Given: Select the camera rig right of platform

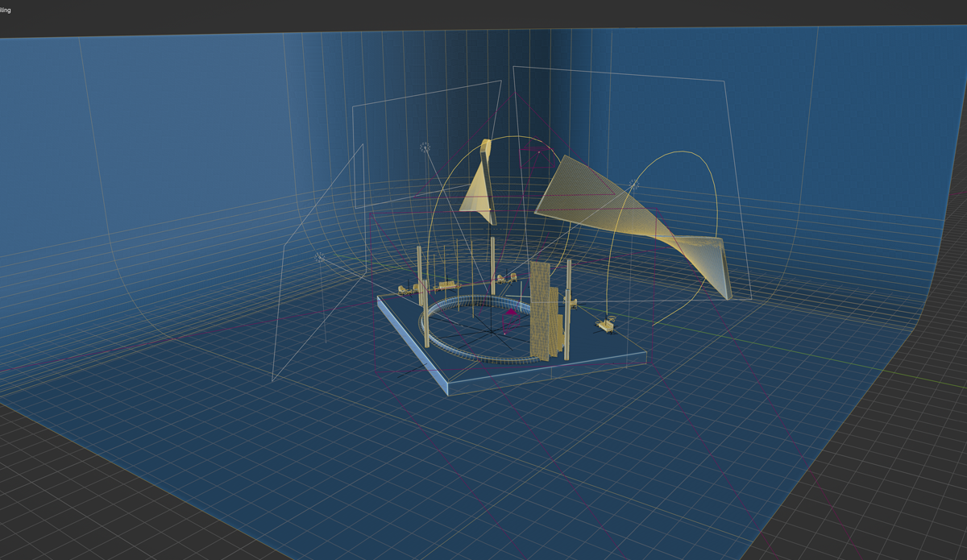Looking at the screenshot, I should click(x=607, y=324).
